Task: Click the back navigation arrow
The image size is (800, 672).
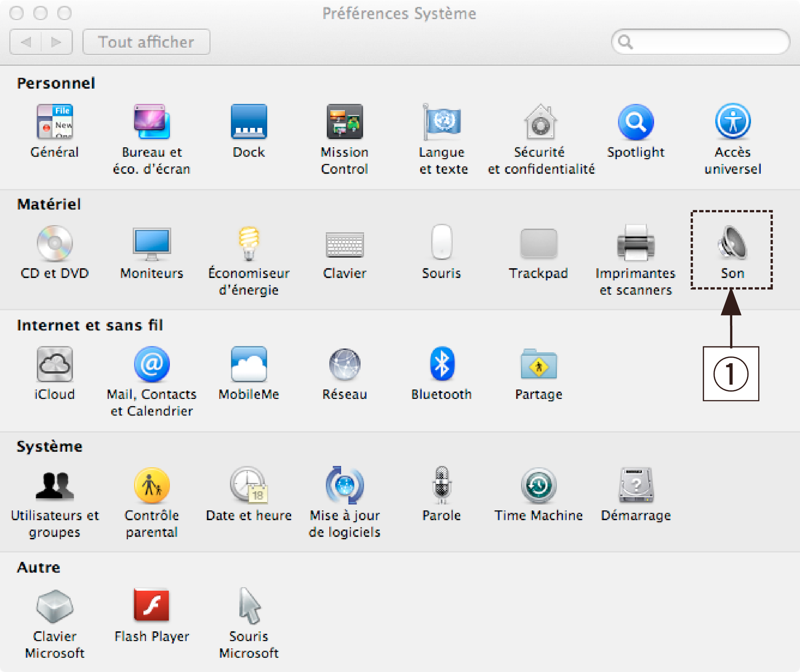Action: click(26, 42)
